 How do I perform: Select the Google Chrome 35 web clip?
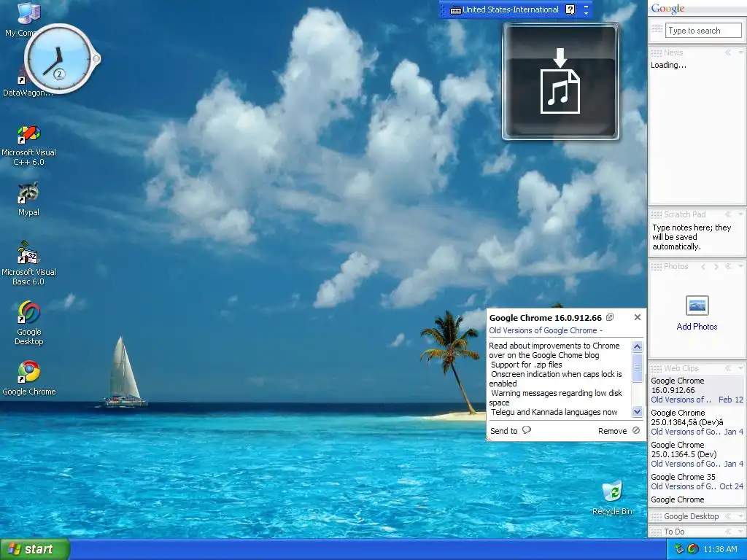pos(697,481)
